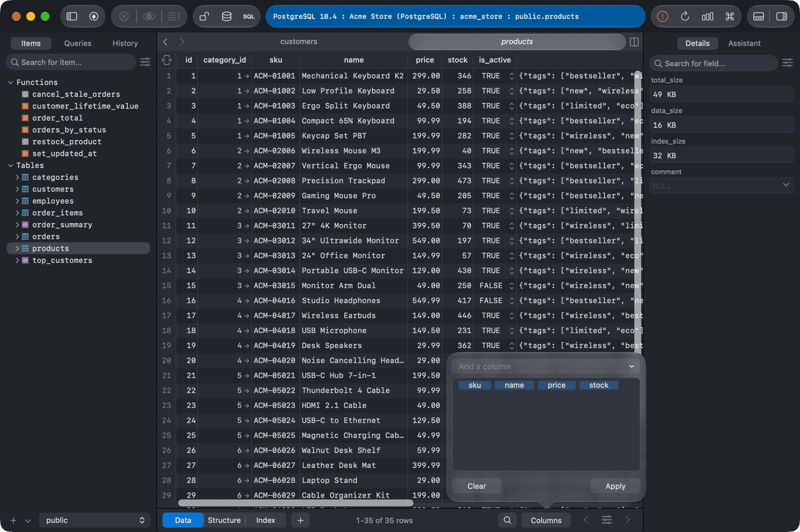
Task: Collapse the Tables tree group
Action: [x=10, y=165]
